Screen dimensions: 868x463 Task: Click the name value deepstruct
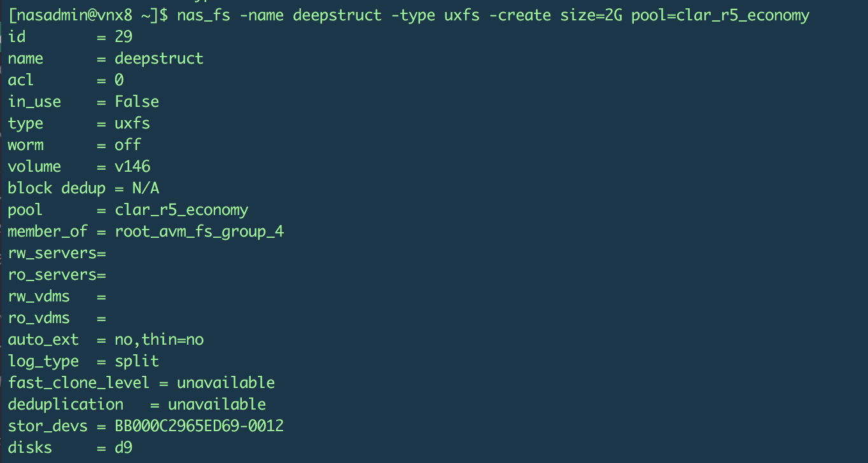coord(158,58)
